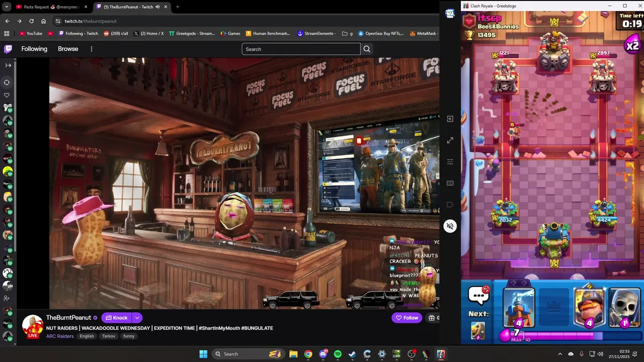Viewport: 644px width, 362px height.
Task: Click the Twitch search magnifier button
Action: (367, 49)
